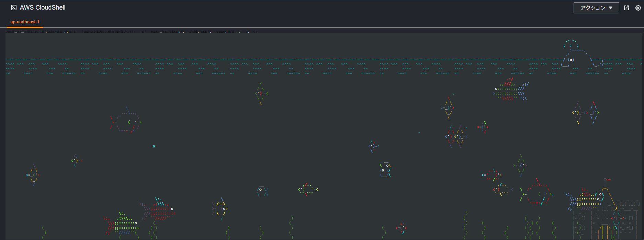This screenshot has height=240, width=644.
Task: Click the green fish just below the waves
Action: pos(261,93)
